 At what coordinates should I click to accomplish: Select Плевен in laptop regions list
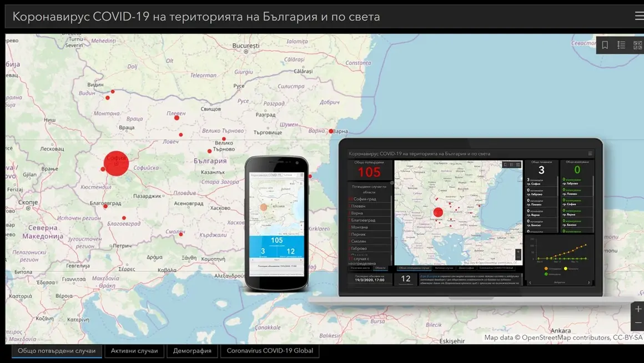[x=369, y=206]
